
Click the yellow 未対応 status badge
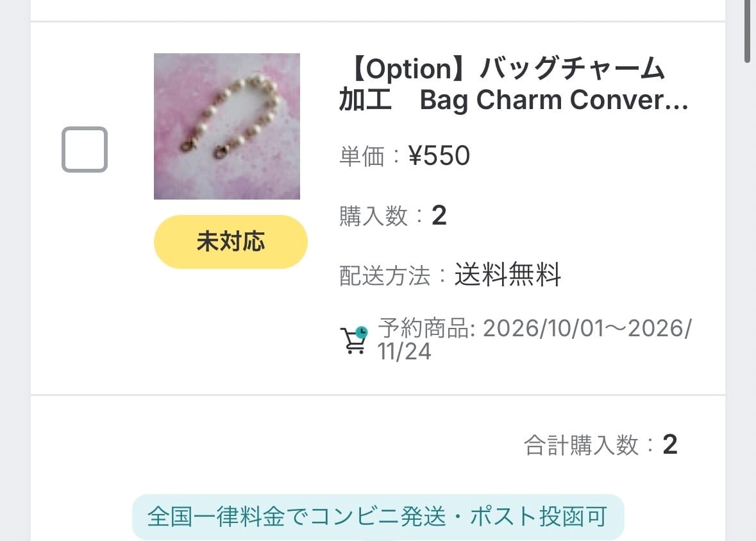pyautogui.click(x=230, y=241)
